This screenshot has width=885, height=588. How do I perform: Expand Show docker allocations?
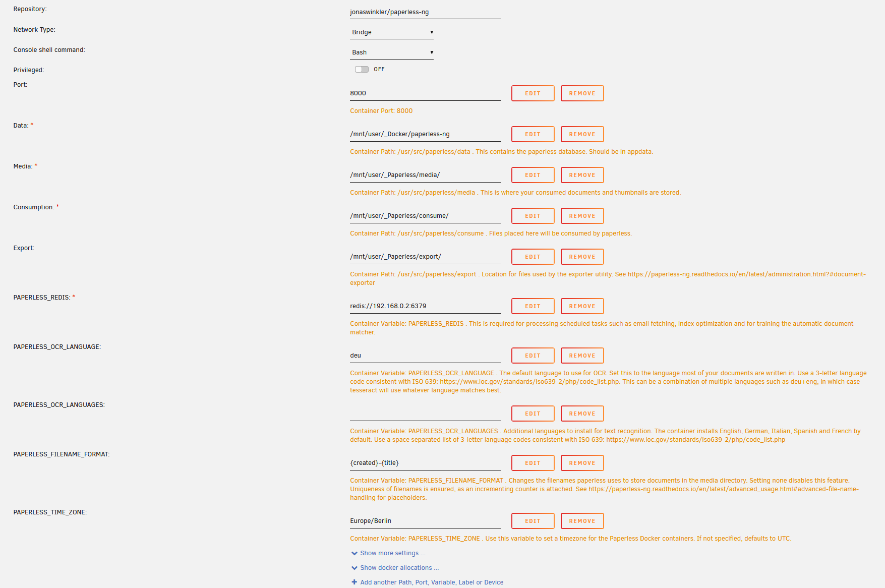[x=399, y=568]
